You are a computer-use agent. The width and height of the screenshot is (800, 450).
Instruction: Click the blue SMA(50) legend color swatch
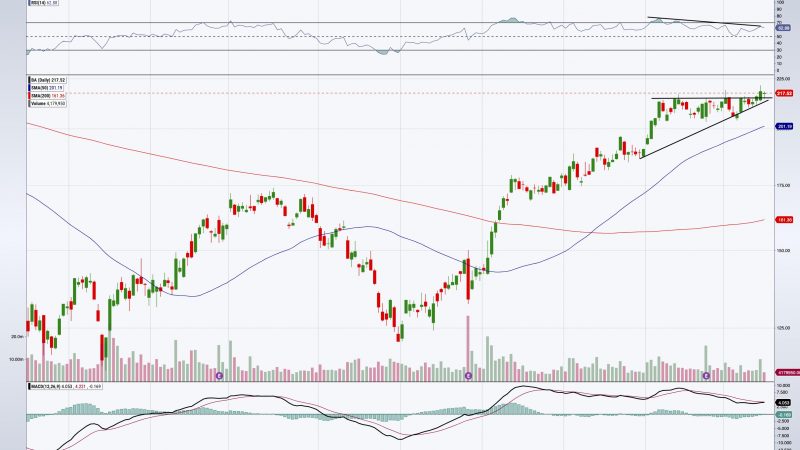(x=30, y=87)
